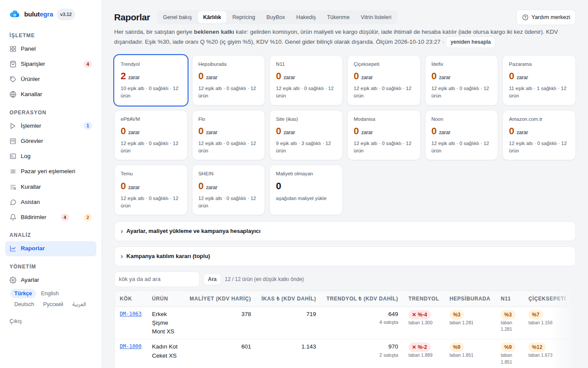The image size is (588, 368).
Task: Switch to the Genel bakış tab
Action: point(177,17)
